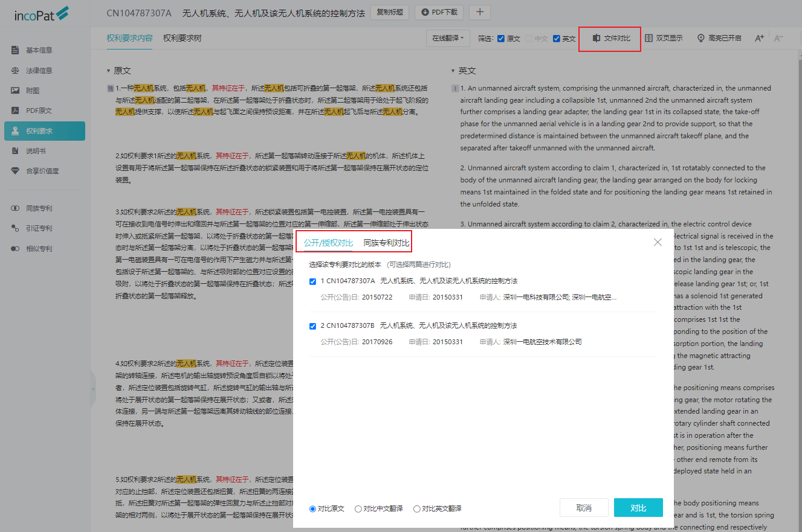Increase font size with A+ icon
The height and width of the screenshot is (532, 802).
pyautogui.click(x=760, y=38)
